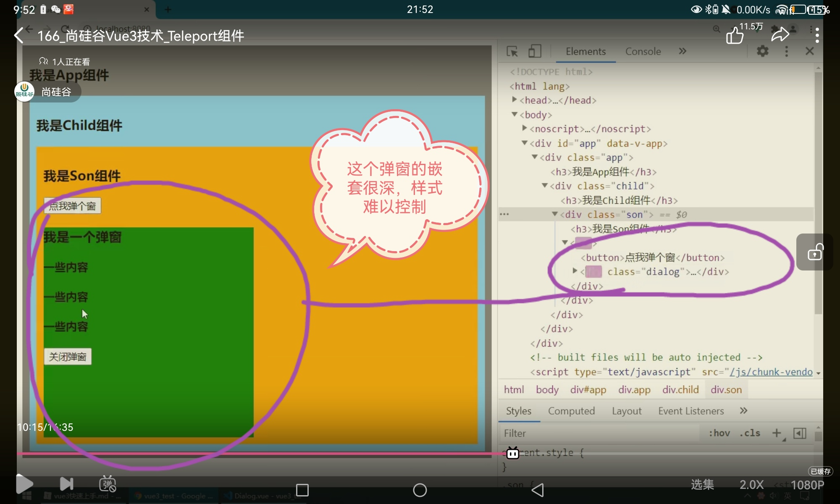This screenshot has width=840, height=504.
Task: Open the 尚硅谷 uploader avatar
Action: tap(24, 92)
